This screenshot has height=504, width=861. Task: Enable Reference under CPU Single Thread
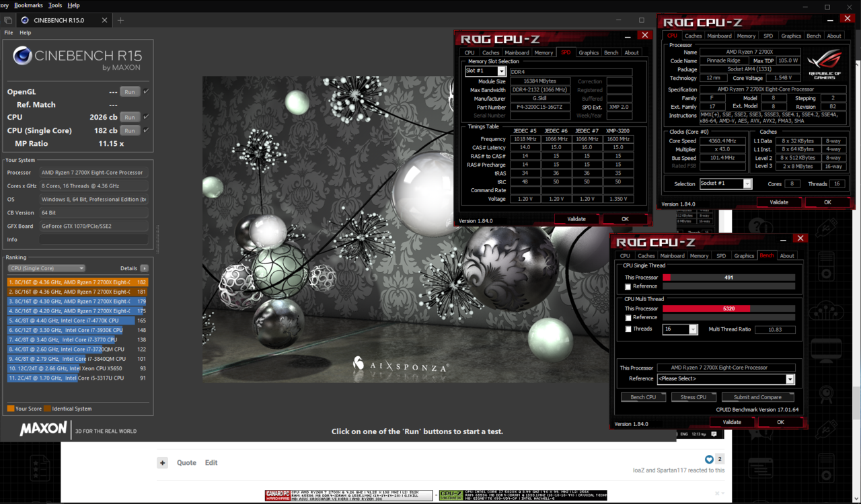point(628,287)
